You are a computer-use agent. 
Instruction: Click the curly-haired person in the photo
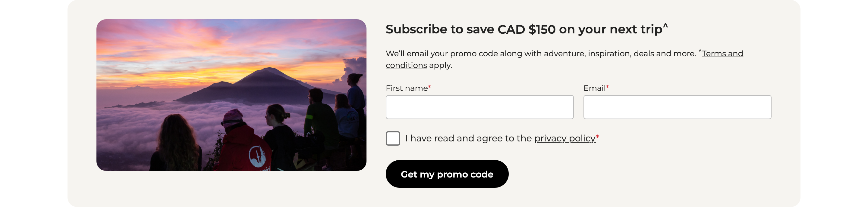point(177,143)
